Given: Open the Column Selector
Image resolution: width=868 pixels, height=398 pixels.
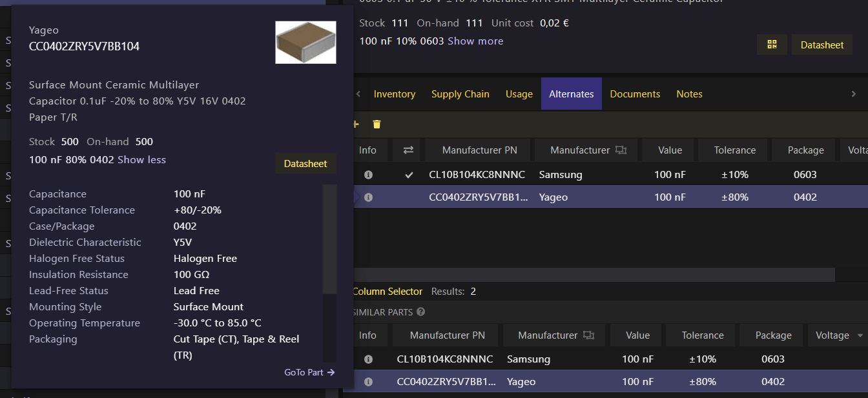Looking at the screenshot, I should click(x=387, y=292).
